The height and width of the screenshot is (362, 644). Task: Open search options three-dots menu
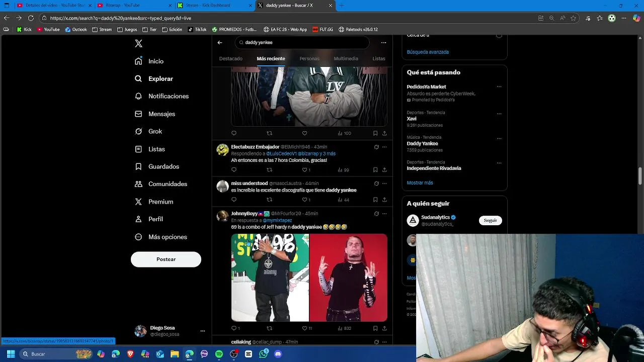383,43
